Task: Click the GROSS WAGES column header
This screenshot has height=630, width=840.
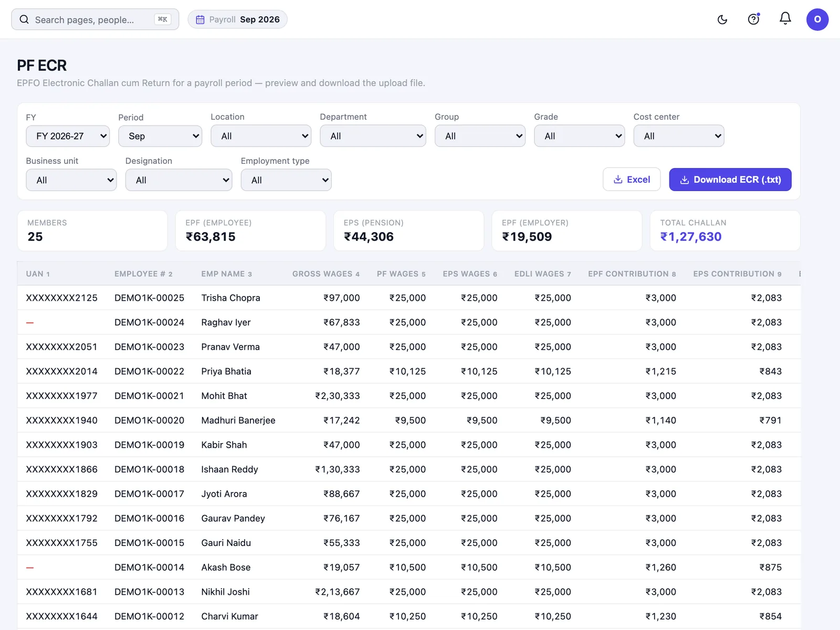Action: point(326,274)
